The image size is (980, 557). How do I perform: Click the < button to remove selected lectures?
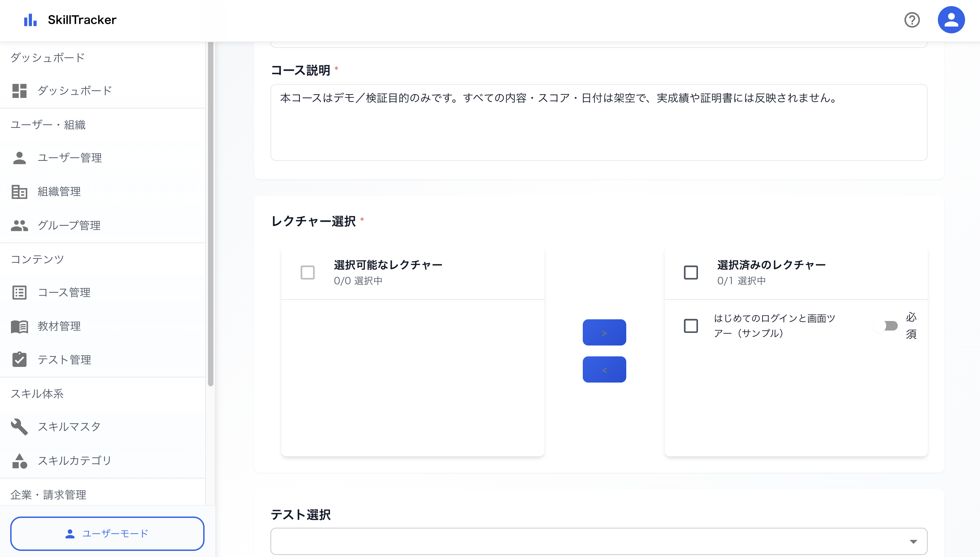pos(604,369)
